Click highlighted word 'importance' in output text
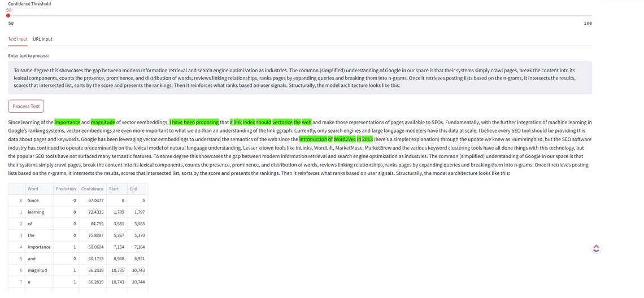644x298 pixels. point(67,122)
